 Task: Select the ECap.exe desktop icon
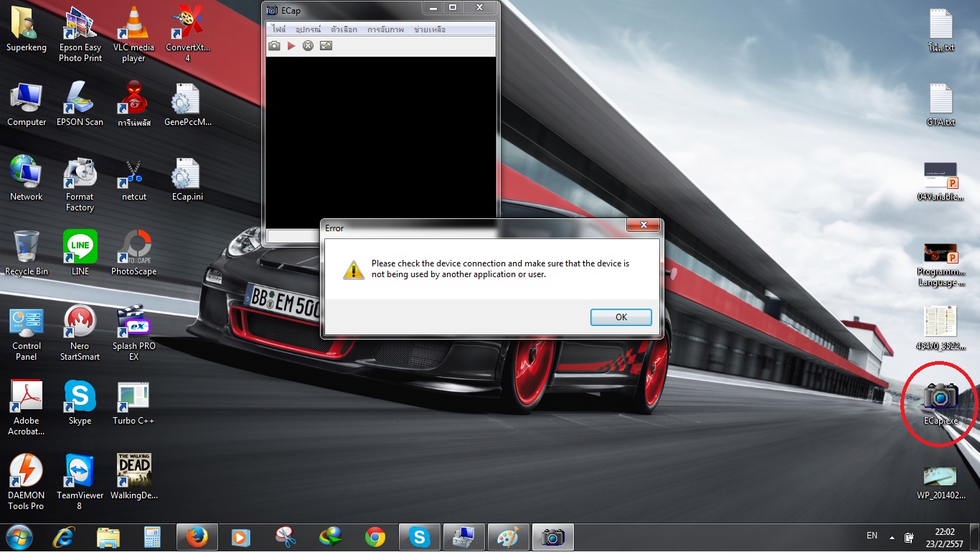(x=941, y=403)
